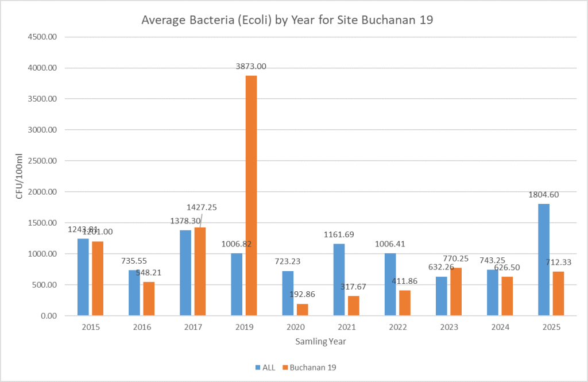
Task: Click the CFU/100ml vertical axis title
Action: [x=19, y=176]
